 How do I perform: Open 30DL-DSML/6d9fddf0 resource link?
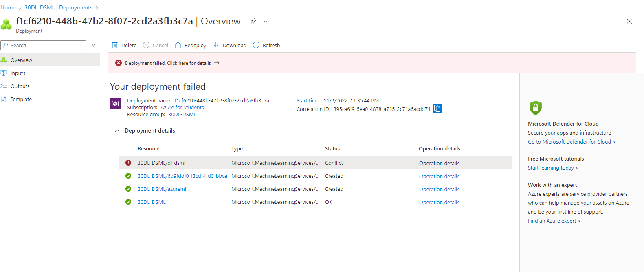[182, 176]
